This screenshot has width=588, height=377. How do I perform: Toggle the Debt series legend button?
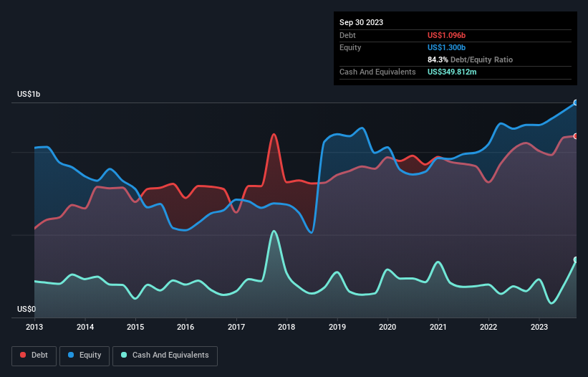coord(34,355)
